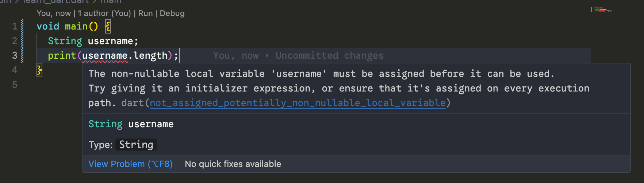The image size is (644, 183).
Task: Open the '1 author (You)' CodeLens
Action: point(104,13)
